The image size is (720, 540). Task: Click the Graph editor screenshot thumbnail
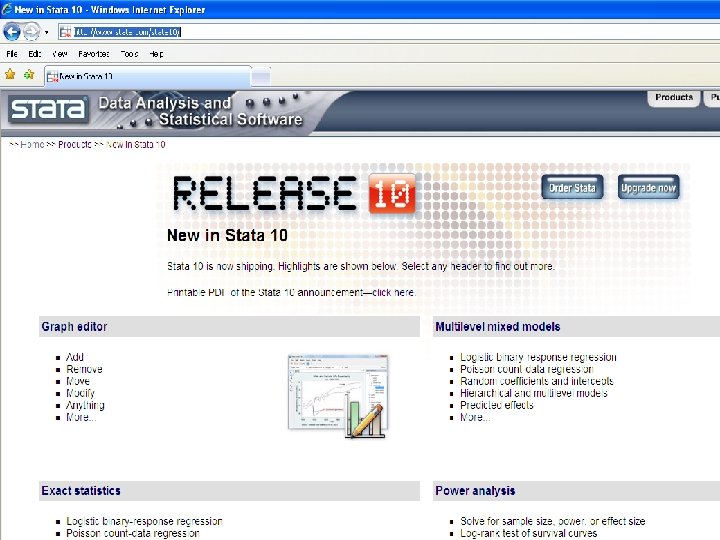click(x=338, y=396)
